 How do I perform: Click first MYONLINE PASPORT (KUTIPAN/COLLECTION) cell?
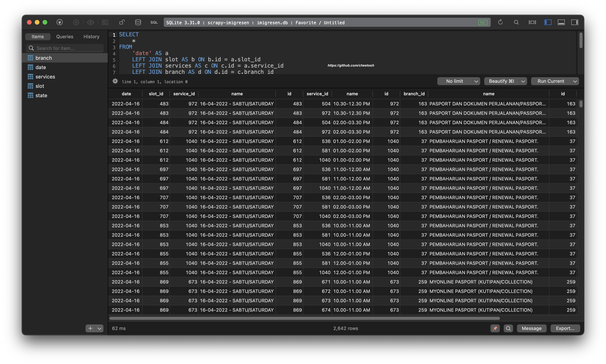[x=488, y=282]
